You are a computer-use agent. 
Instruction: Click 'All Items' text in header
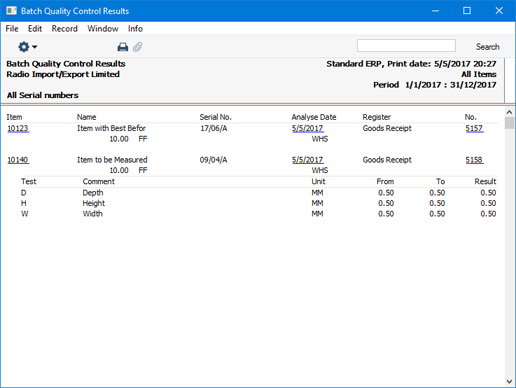[x=479, y=74]
